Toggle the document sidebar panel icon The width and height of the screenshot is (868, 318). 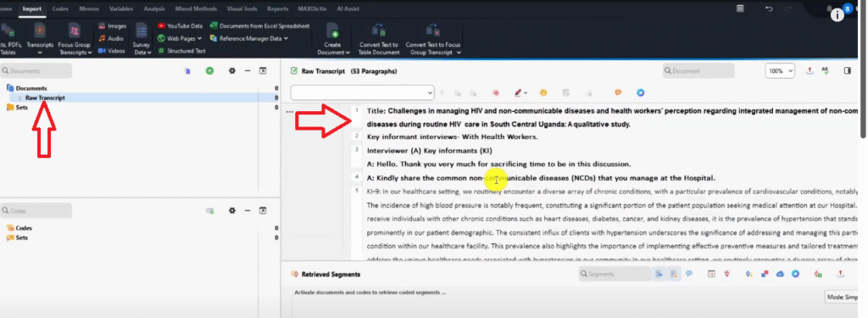click(847, 71)
